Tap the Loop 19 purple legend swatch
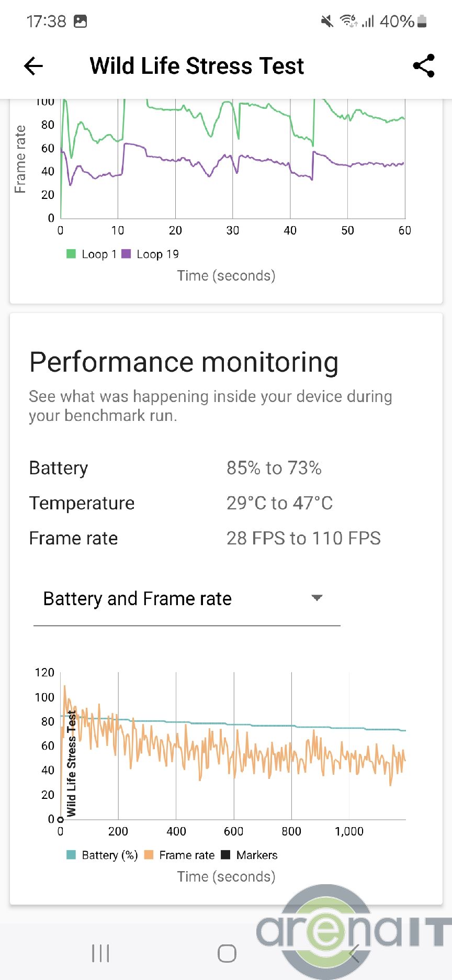The image size is (452, 980). coord(126,254)
